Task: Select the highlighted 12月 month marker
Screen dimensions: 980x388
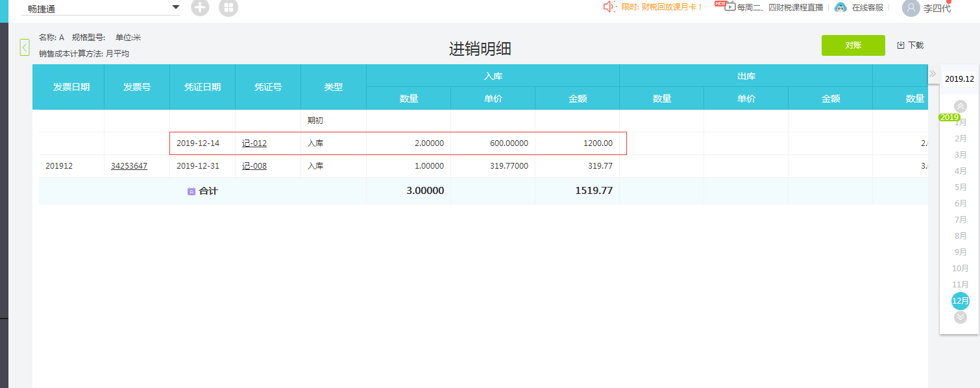Action: pyautogui.click(x=961, y=301)
